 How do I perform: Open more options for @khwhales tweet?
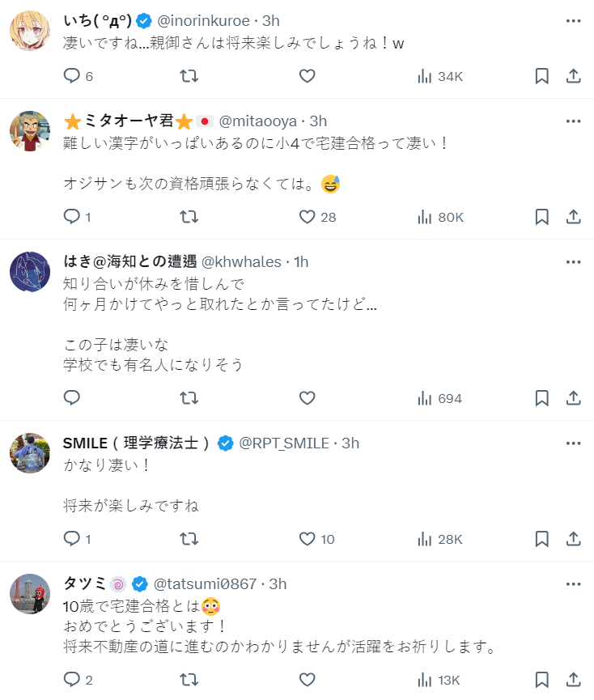pos(573,262)
